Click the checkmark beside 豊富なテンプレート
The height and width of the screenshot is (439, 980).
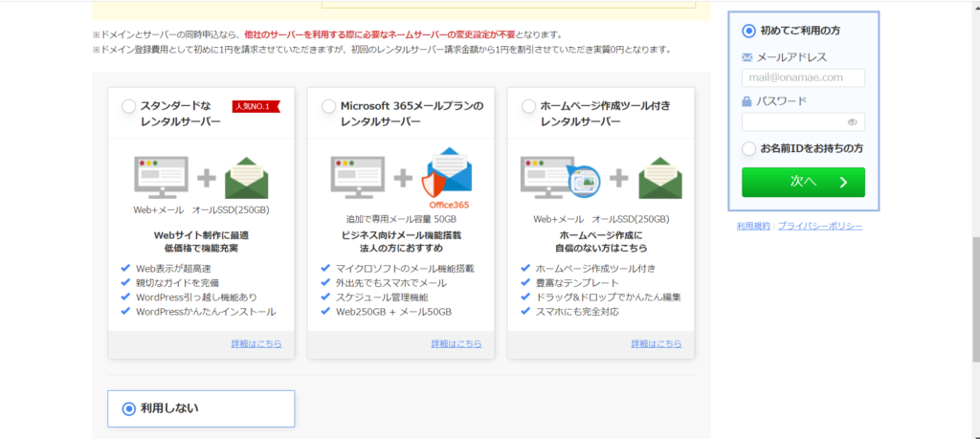[525, 283]
